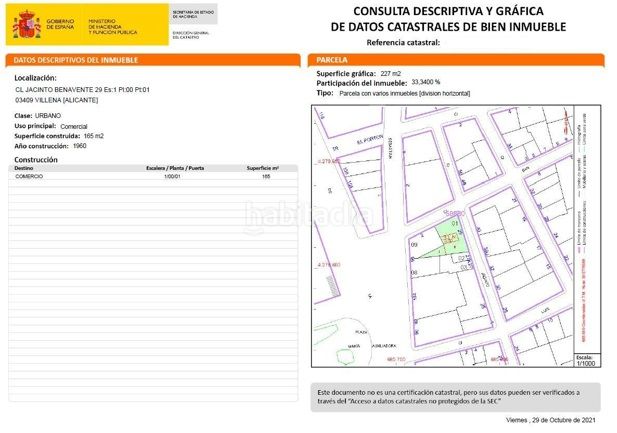Click the date 'Viernes, 29 de Octubre de 2021'
617x433 pixels.
(x=550, y=420)
